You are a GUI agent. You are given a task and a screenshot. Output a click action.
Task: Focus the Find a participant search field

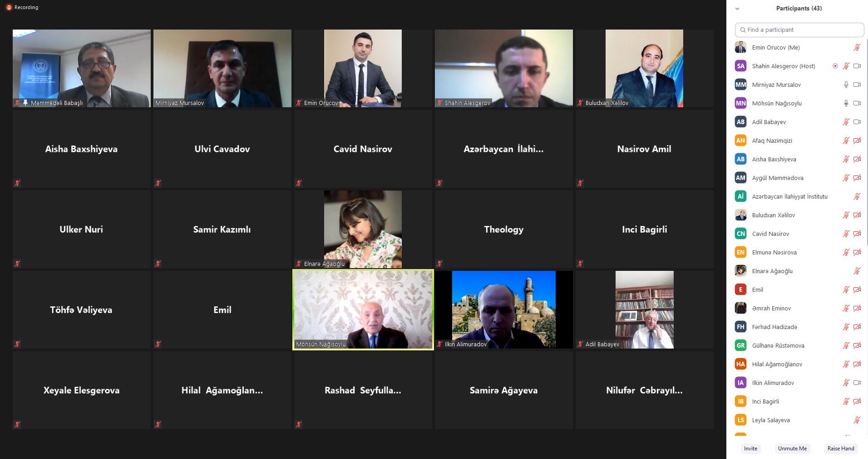(799, 30)
